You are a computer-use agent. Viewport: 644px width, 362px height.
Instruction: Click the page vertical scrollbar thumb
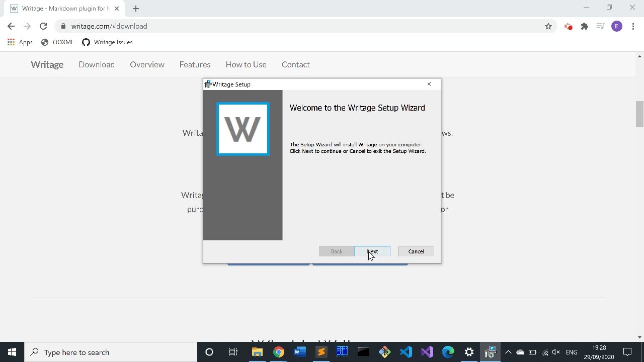coord(639,114)
